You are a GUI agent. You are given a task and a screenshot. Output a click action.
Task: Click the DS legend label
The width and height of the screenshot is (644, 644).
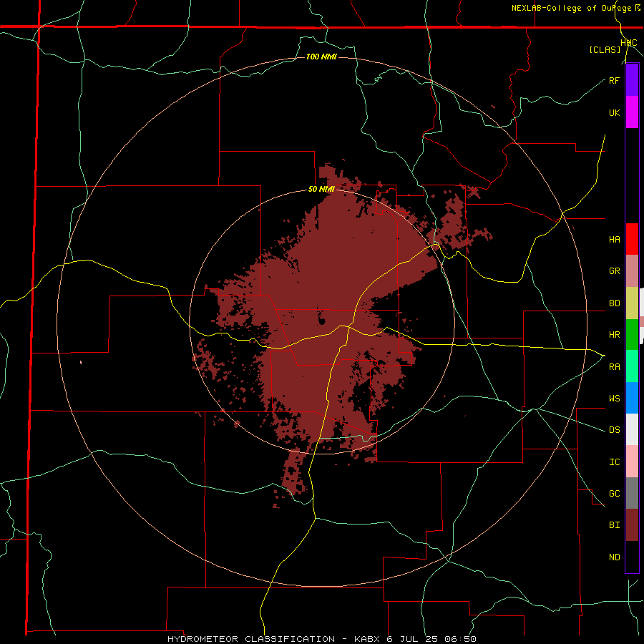coord(614,430)
